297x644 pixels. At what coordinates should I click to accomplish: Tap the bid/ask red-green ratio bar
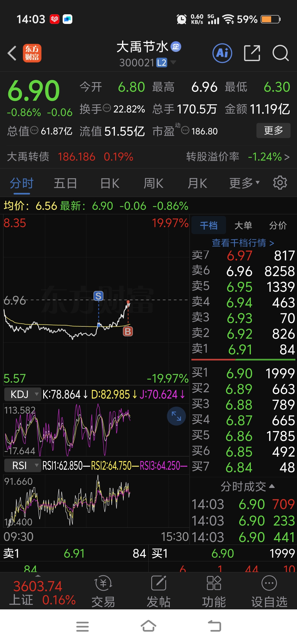coord(243,359)
